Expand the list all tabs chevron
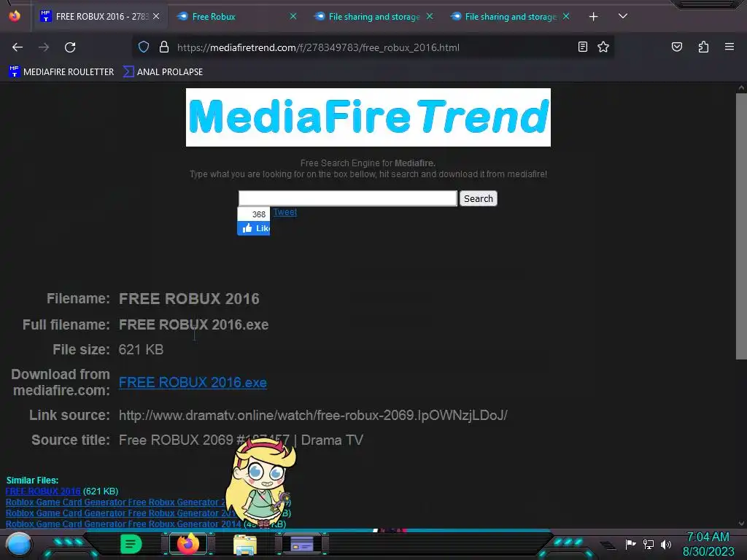Image resolution: width=747 pixels, height=560 pixels. (x=623, y=17)
